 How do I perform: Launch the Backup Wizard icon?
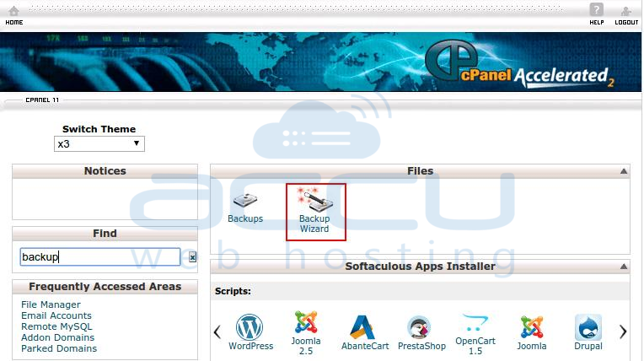315,198
